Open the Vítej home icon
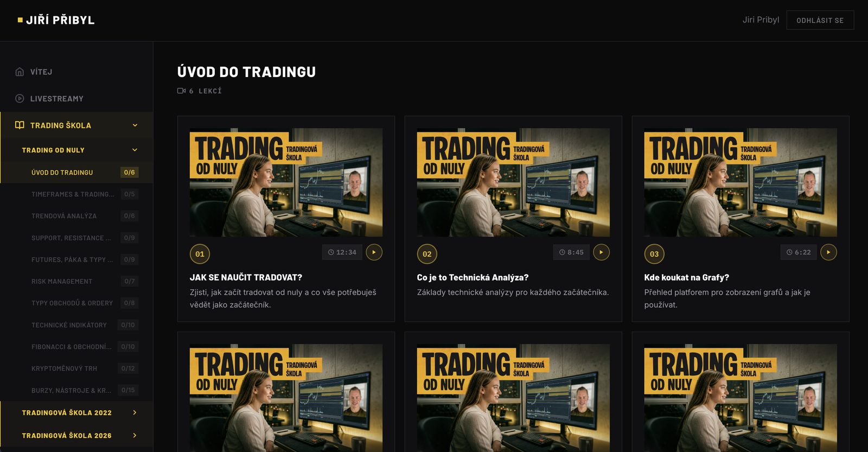 tap(20, 72)
